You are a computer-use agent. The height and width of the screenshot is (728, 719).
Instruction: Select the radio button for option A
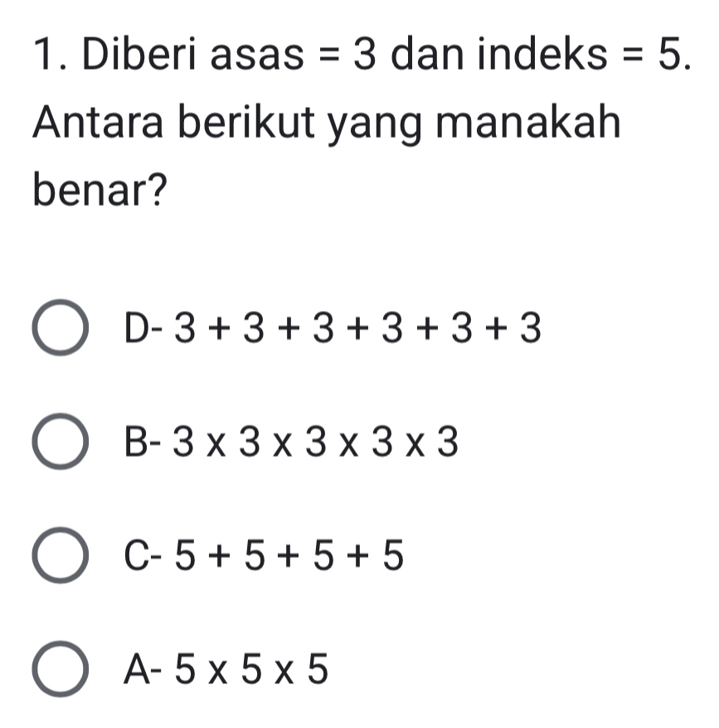click(x=61, y=669)
